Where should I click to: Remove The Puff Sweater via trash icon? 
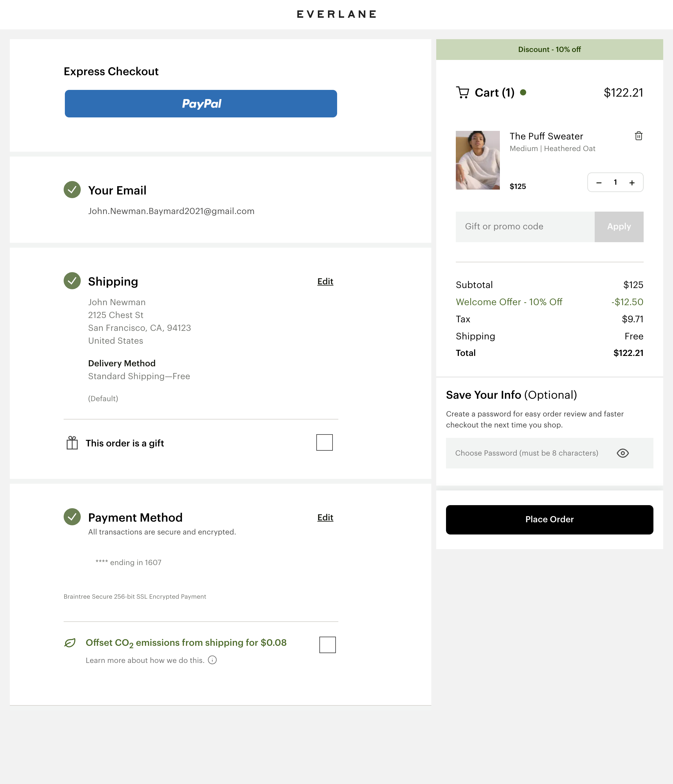(x=638, y=136)
